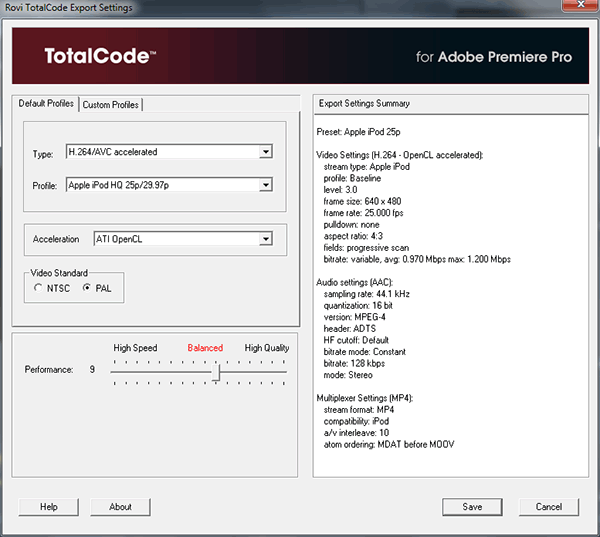Viewport: 600px width, 537px height.
Task: Select the Default Profiles tab
Action: [46, 103]
